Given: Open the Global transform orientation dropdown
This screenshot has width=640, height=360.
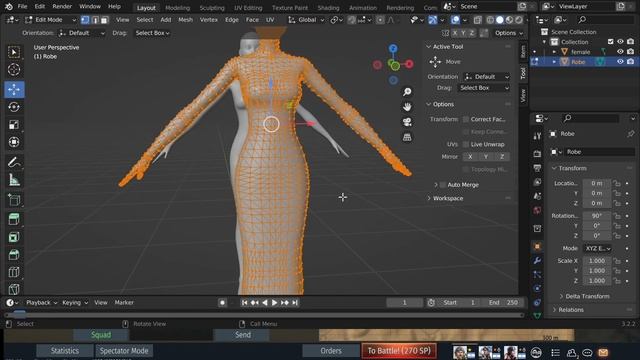Looking at the screenshot, I should pos(307,20).
